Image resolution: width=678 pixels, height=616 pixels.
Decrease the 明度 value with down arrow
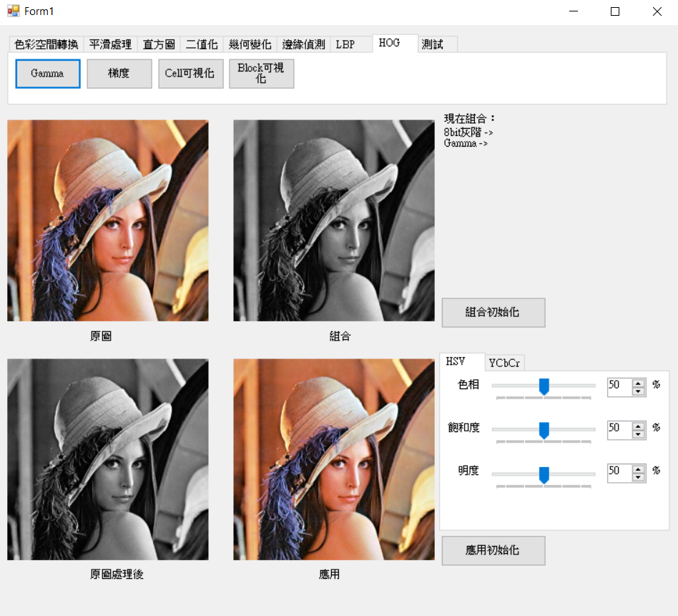coord(638,477)
